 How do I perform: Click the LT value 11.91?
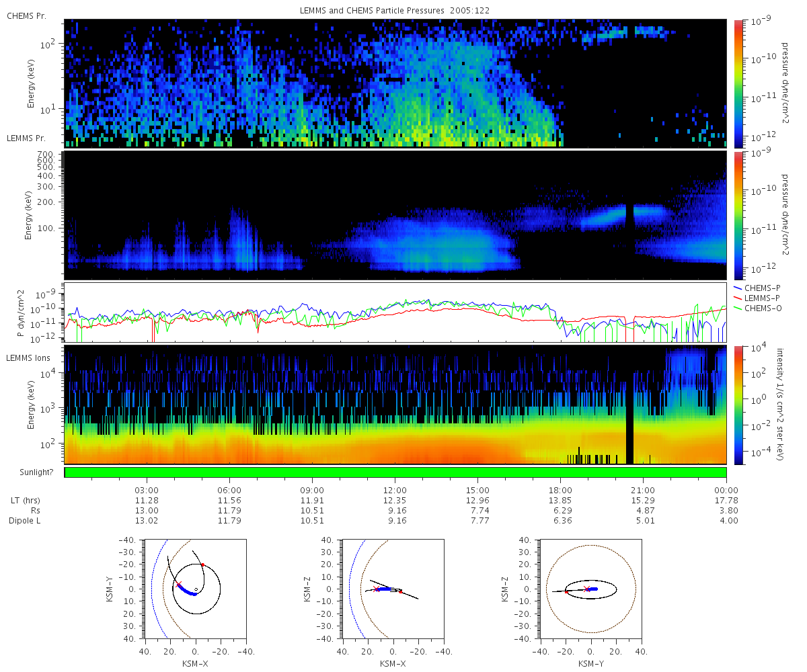coord(312,501)
